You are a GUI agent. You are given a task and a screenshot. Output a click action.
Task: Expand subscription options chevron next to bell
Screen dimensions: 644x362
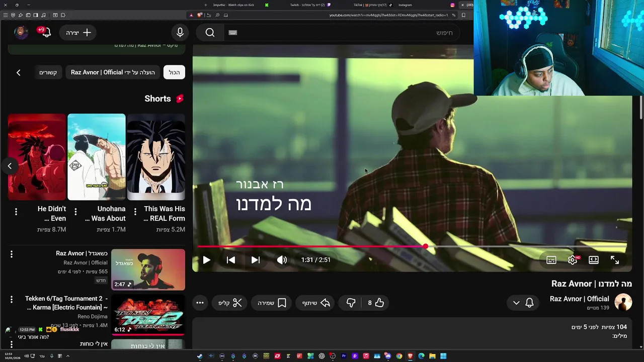pyautogui.click(x=516, y=303)
